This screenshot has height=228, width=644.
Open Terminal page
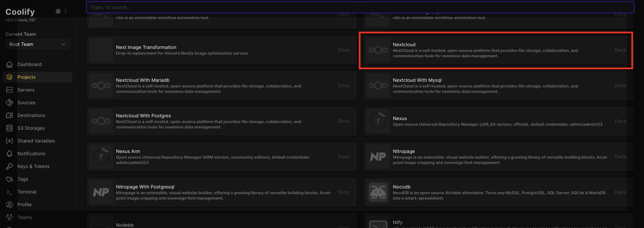click(38, 192)
